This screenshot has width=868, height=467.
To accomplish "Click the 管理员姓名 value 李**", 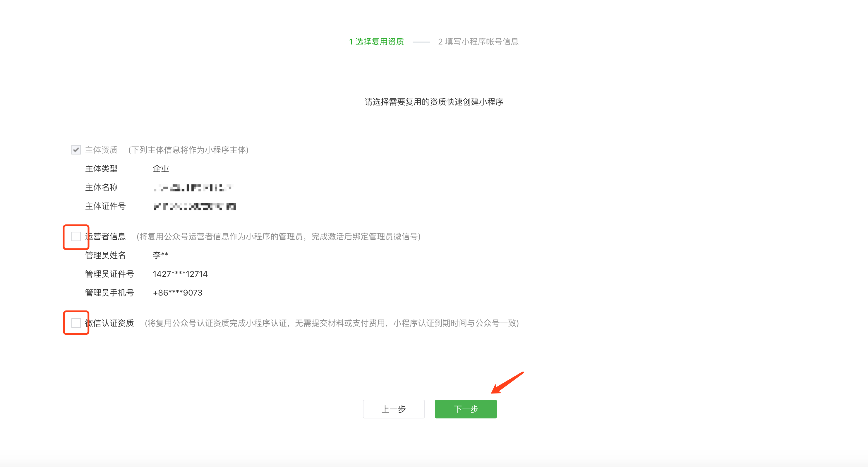I will (160, 255).
